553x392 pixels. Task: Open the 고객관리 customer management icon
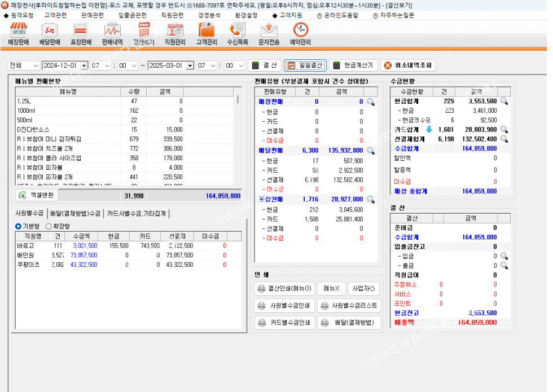[x=207, y=34]
